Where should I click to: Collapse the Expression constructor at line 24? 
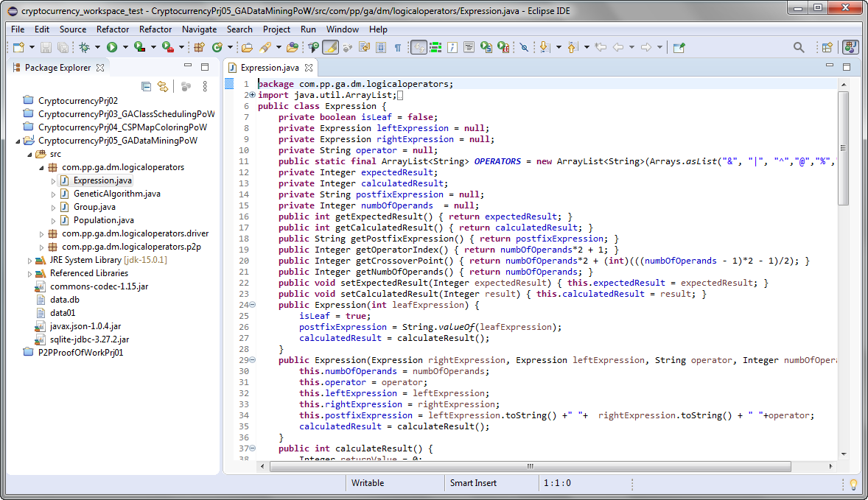(x=252, y=305)
